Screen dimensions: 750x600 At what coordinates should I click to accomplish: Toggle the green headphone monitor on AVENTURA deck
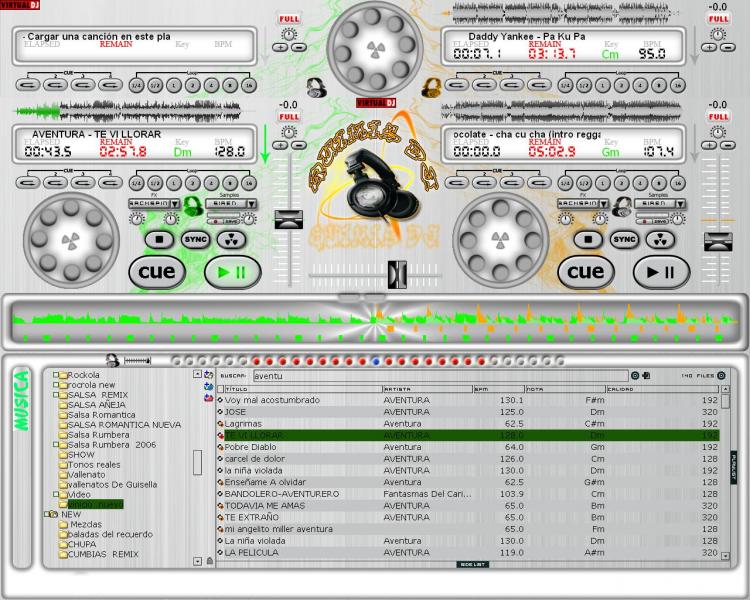click(x=193, y=206)
